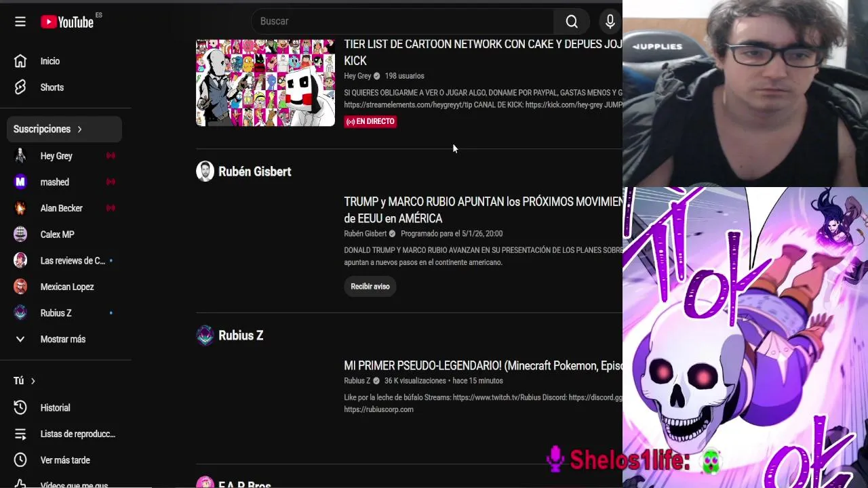Expand Mostrar más subscriptions list
The image size is (868, 488).
click(x=65, y=339)
